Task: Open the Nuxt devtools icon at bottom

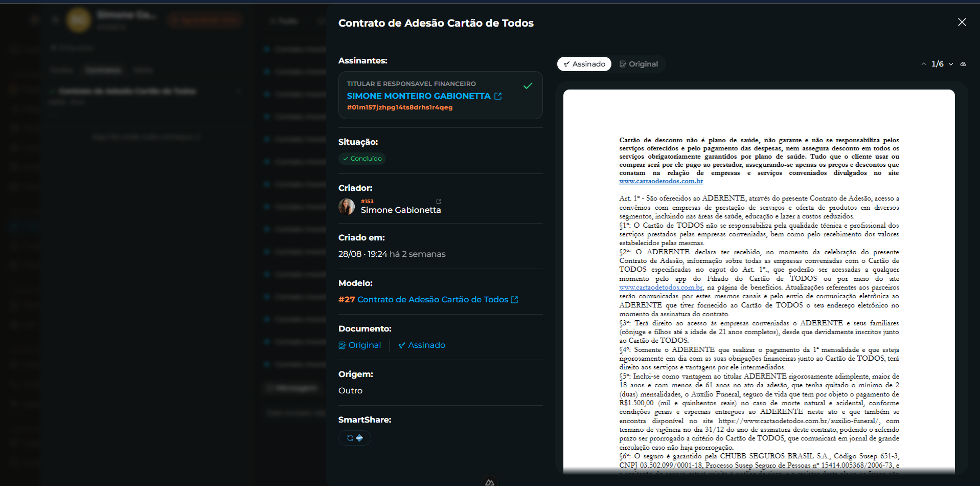Action: (490, 482)
